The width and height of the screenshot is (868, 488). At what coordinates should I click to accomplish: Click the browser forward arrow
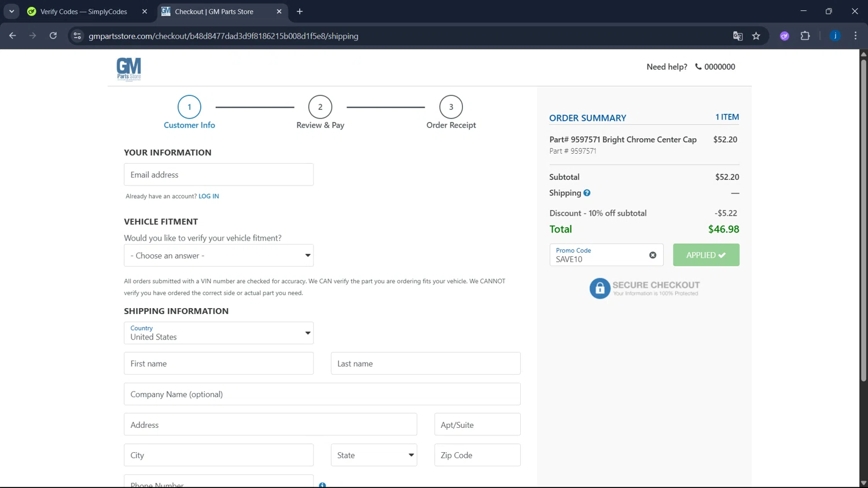coord(33,36)
